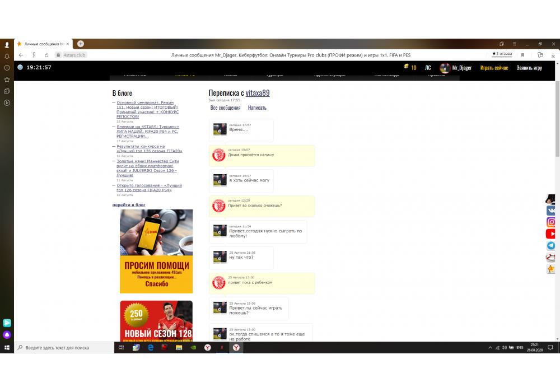
Task: Click the 'Просим помощи' mobile app banner
Action: coord(156,251)
